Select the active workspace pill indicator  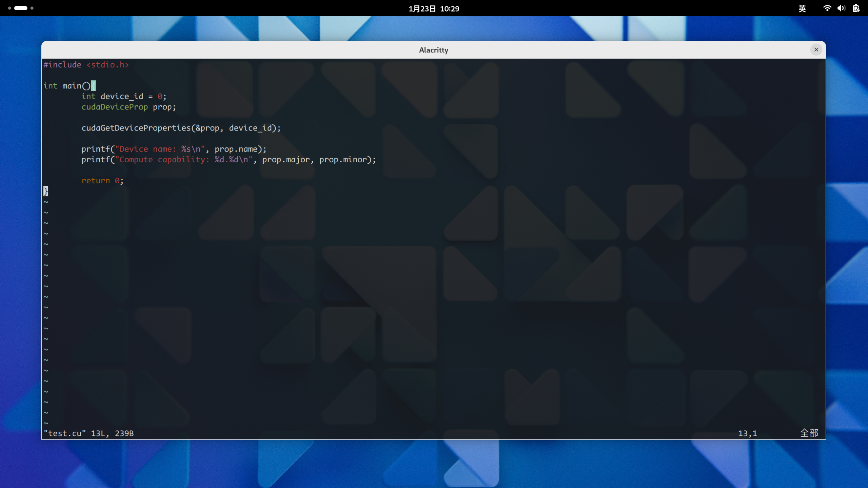(21, 7)
